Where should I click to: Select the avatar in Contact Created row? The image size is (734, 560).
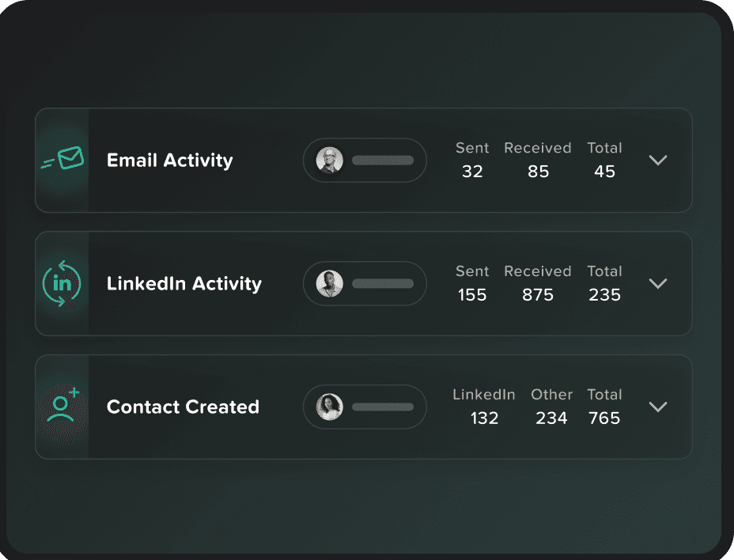(x=328, y=407)
